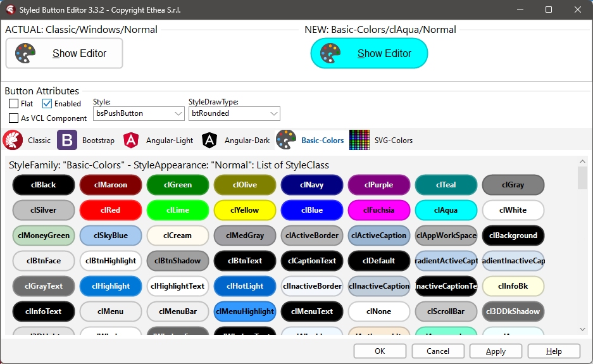Choose the clPurple style swatch
This screenshot has width=593, height=364.
(x=379, y=185)
